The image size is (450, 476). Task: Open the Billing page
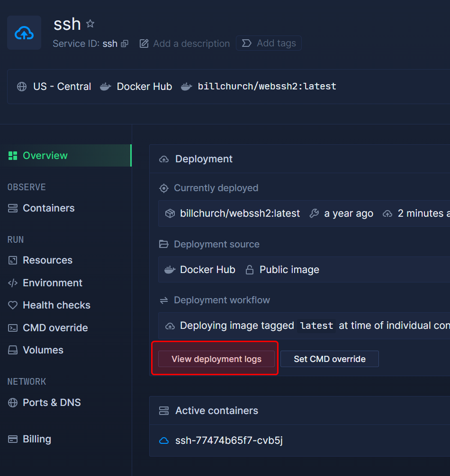point(36,439)
